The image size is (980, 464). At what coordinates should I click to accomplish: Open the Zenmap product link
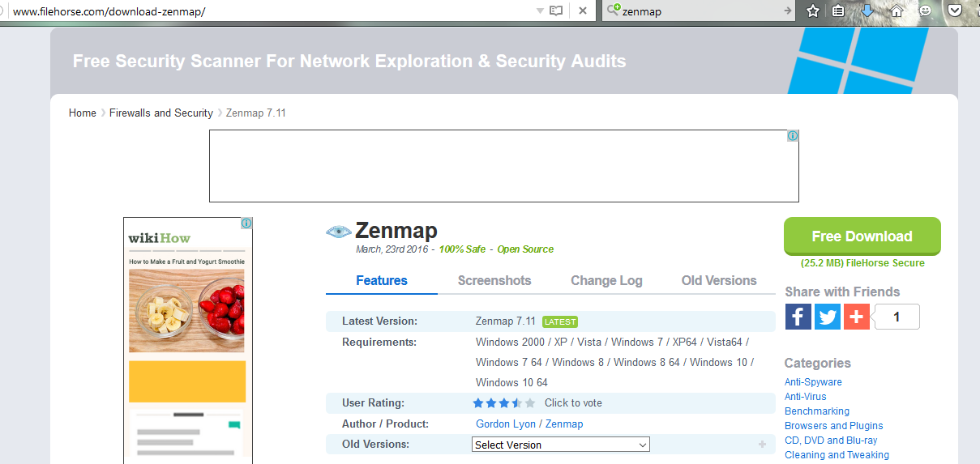(564, 424)
